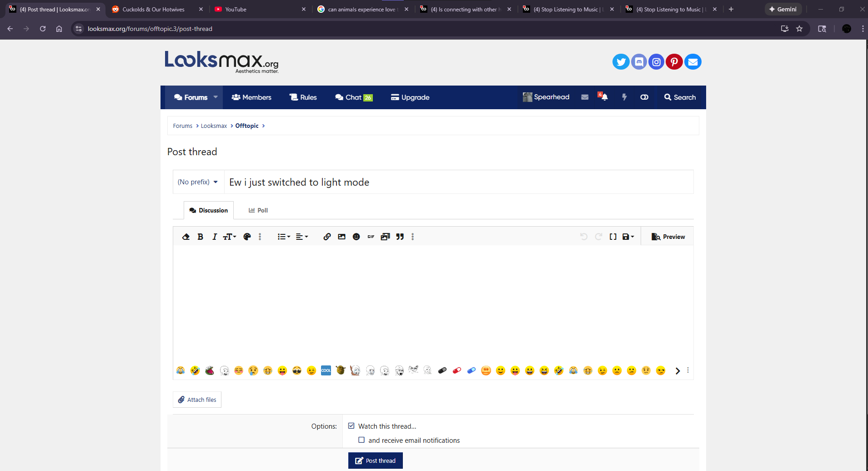Click the notifications bell icon

(x=604, y=97)
